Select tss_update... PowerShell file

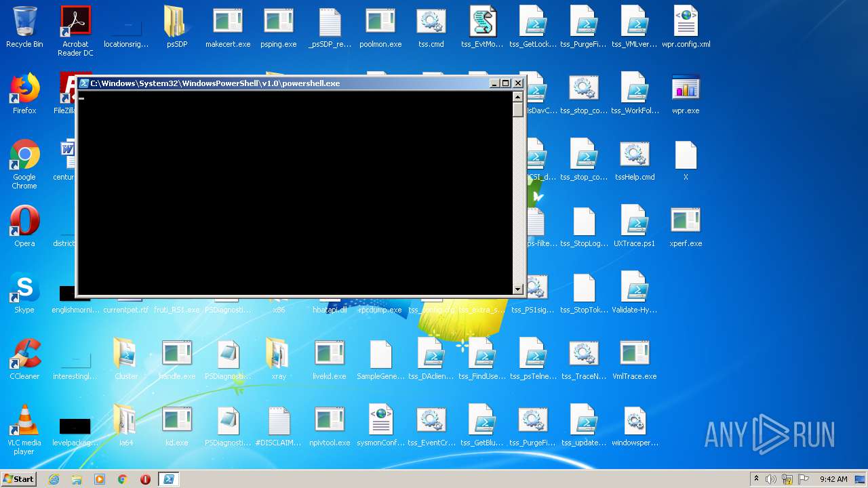pos(584,426)
